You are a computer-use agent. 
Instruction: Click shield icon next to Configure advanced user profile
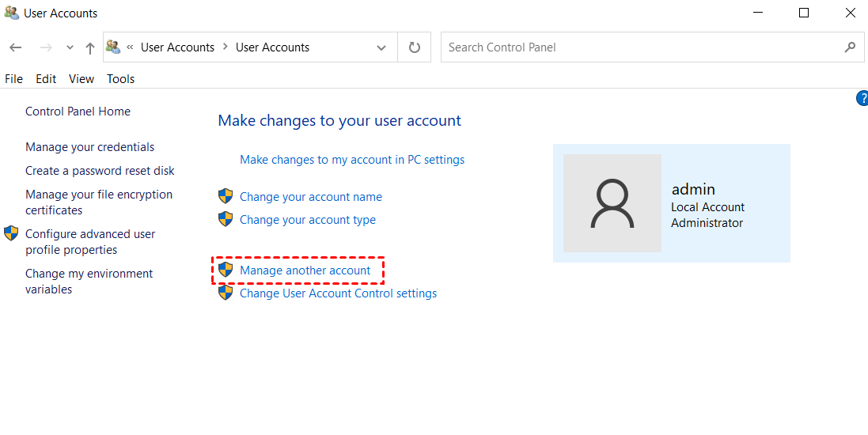coord(11,233)
